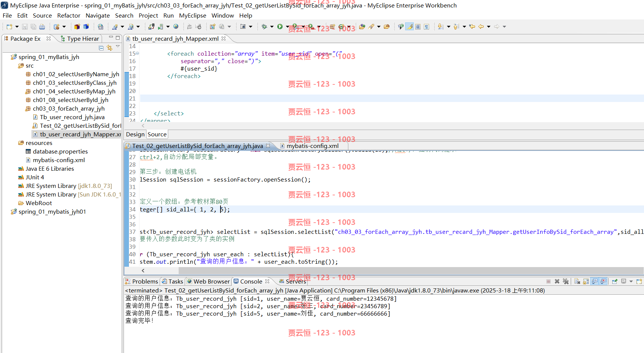This screenshot has width=644, height=353.
Task: Switch to Servers tab
Action: tap(293, 281)
